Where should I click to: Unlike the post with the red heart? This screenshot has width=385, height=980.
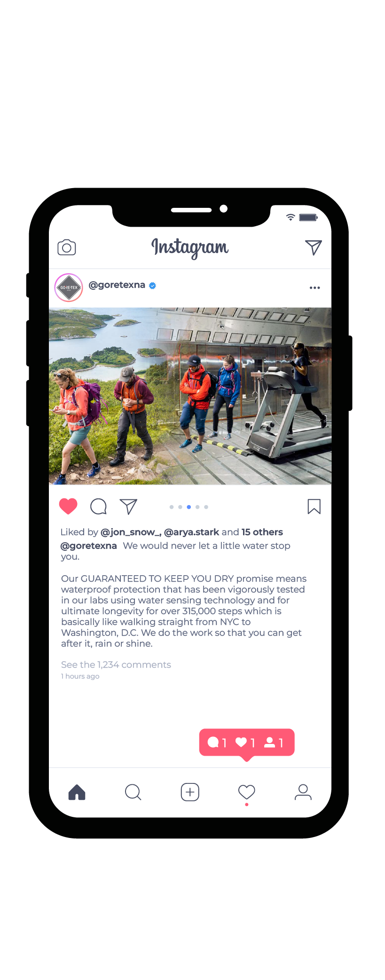coord(68,506)
